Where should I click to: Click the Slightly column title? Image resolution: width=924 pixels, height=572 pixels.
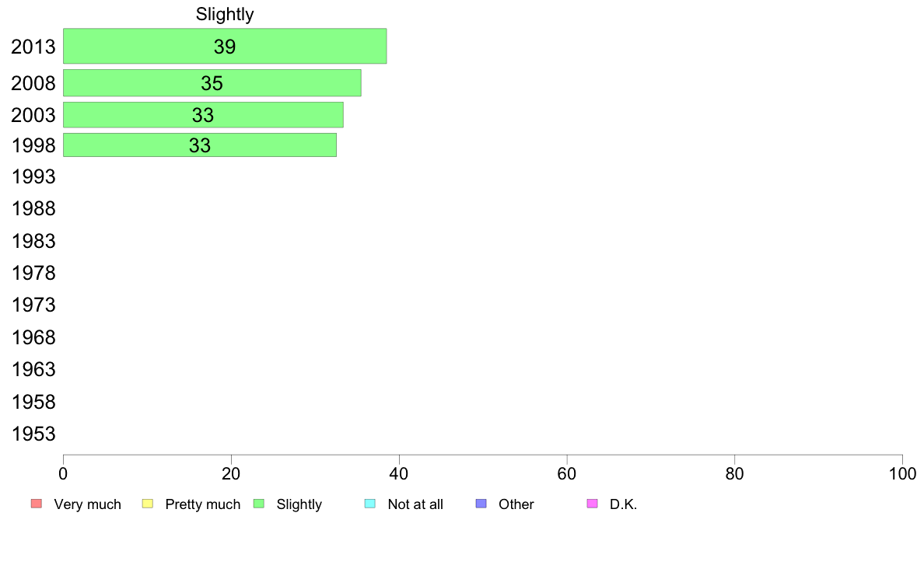pyautogui.click(x=225, y=14)
